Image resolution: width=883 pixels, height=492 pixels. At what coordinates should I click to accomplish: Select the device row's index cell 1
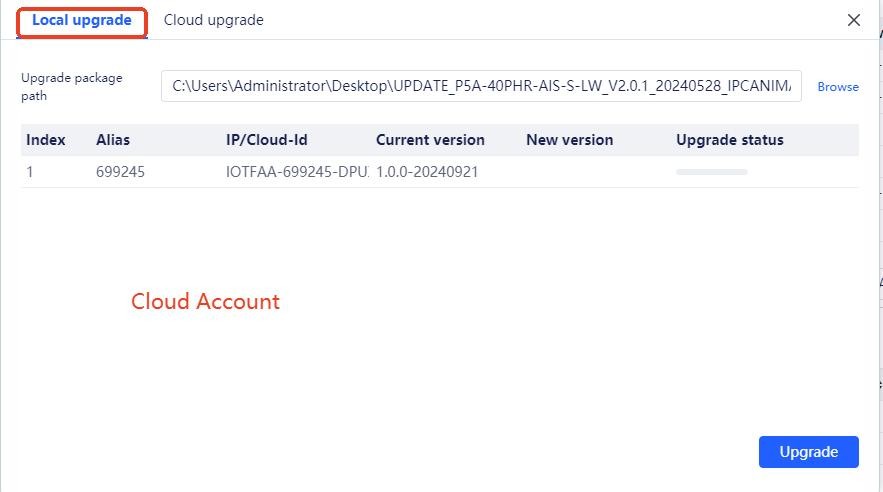(30, 172)
